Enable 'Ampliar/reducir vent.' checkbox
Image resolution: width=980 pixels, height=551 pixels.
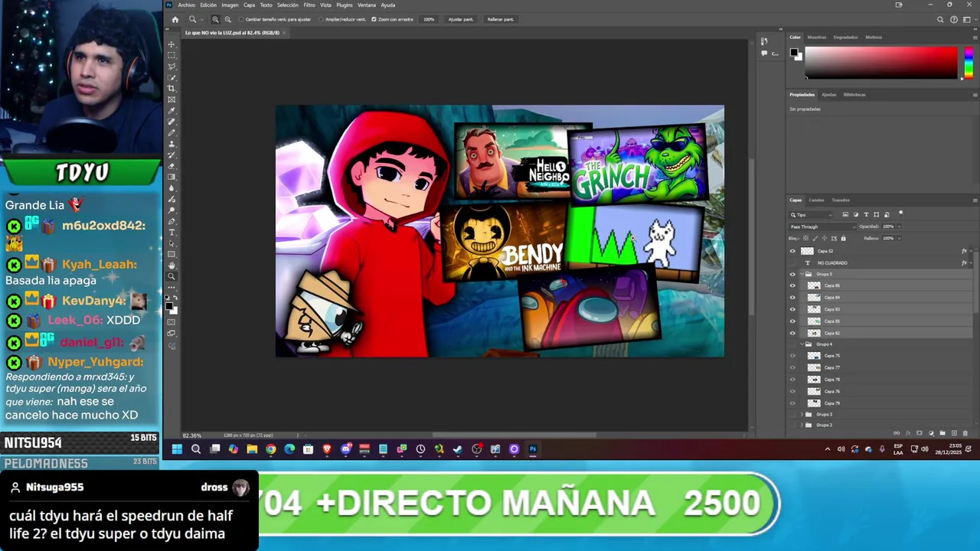[x=322, y=19]
